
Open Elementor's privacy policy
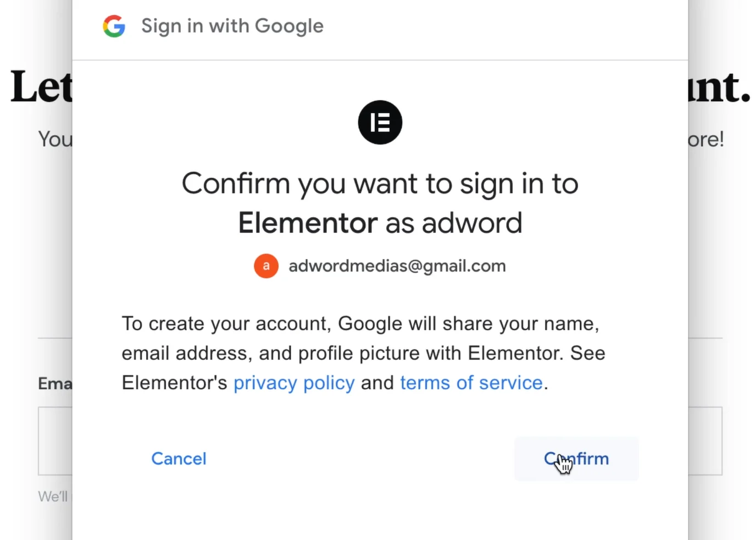tap(294, 383)
